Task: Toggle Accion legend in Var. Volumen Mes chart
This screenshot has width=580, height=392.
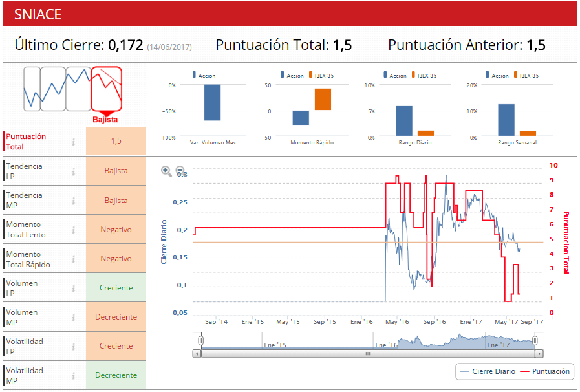Action: click(x=204, y=75)
